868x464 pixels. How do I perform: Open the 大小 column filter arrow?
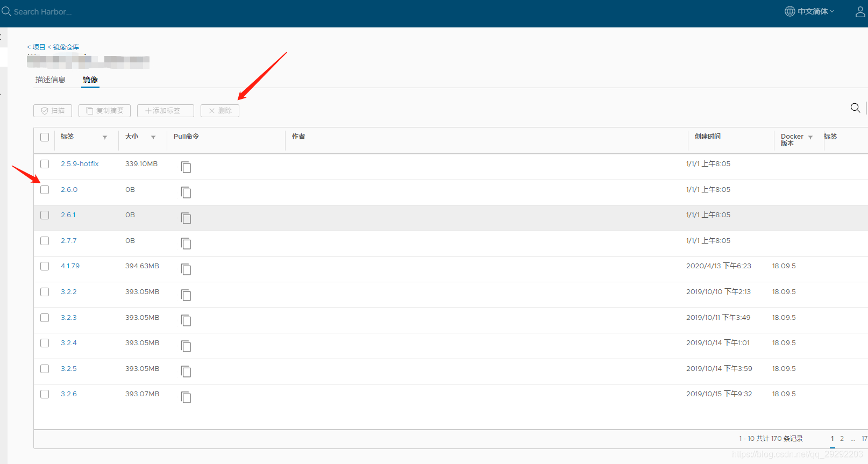coord(153,138)
